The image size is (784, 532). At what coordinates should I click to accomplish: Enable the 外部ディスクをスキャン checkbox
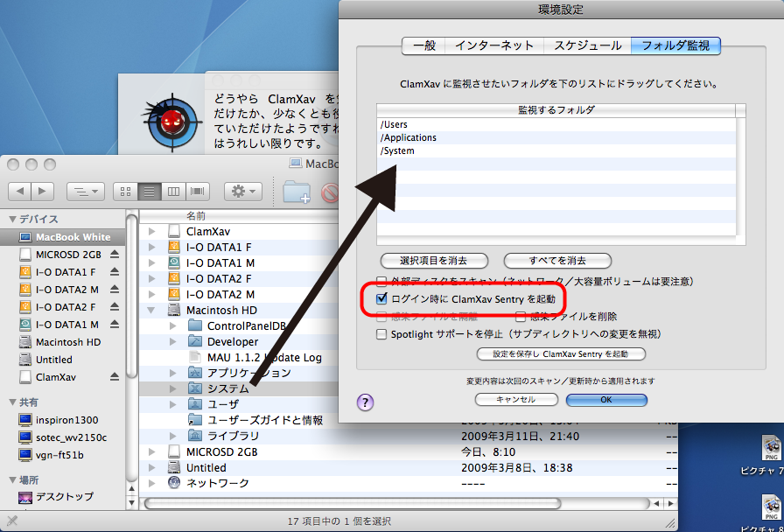click(382, 282)
